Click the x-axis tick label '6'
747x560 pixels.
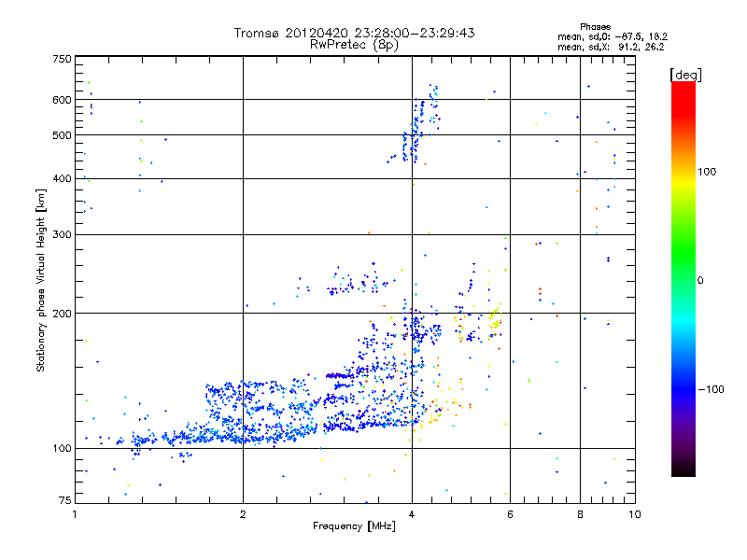tap(510, 514)
